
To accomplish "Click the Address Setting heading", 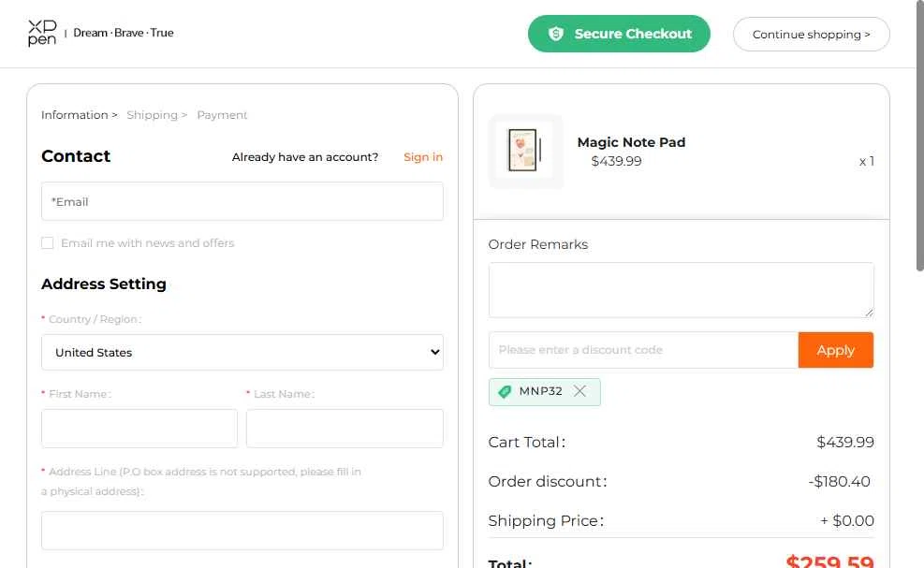I will tap(104, 284).
